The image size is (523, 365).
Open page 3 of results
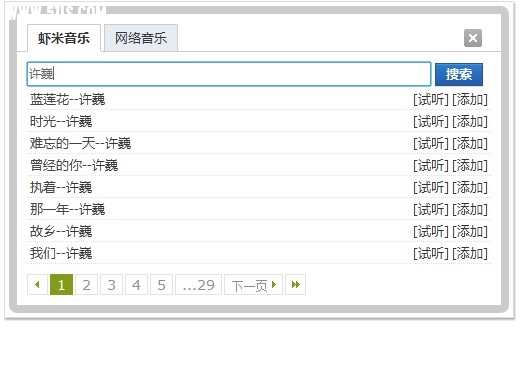pos(111,285)
